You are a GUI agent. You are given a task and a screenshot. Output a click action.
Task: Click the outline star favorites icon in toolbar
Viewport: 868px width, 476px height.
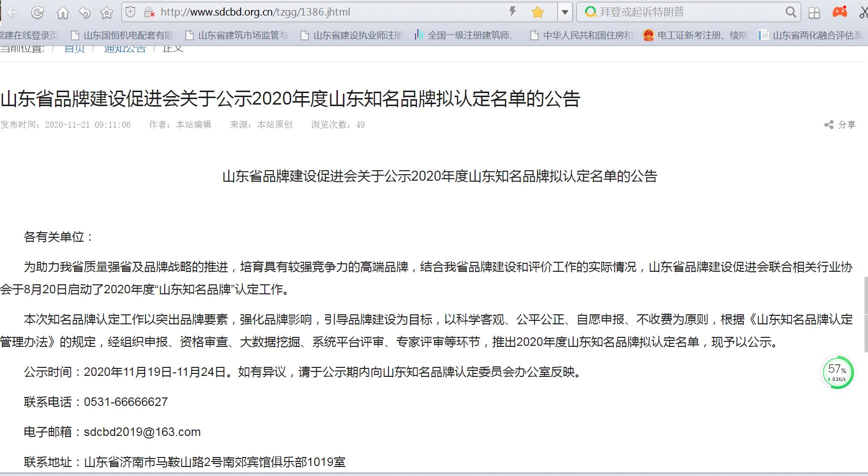[x=107, y=13]
